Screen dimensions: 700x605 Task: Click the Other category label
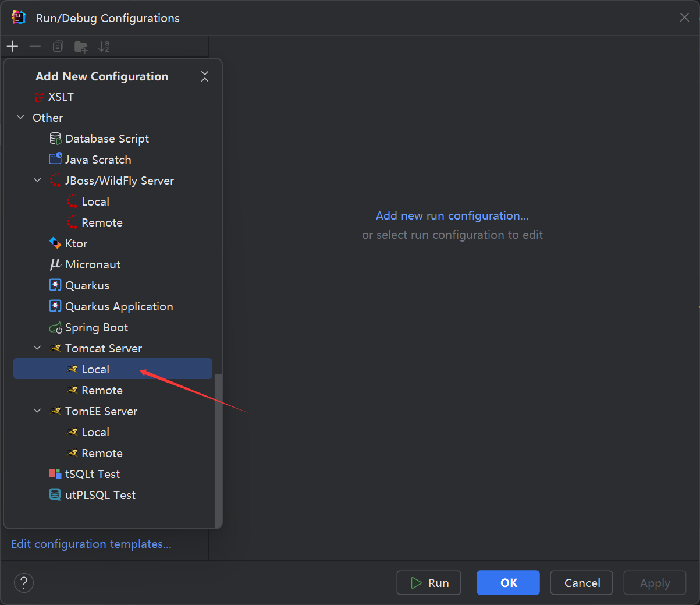[48, 118]
